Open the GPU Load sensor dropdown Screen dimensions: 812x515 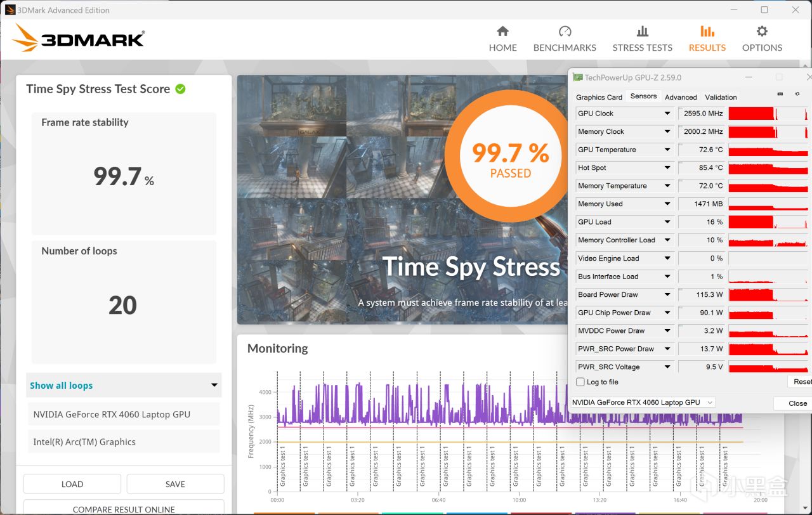(667, 222)
